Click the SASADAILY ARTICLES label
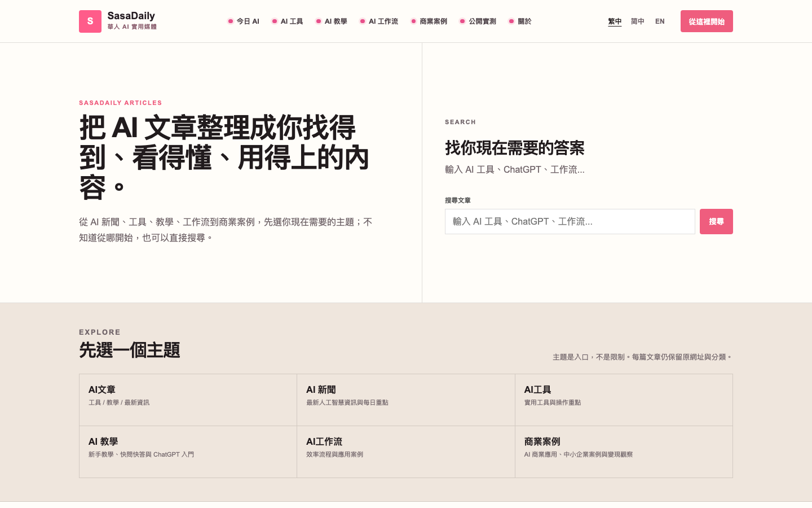 [120, 103]
